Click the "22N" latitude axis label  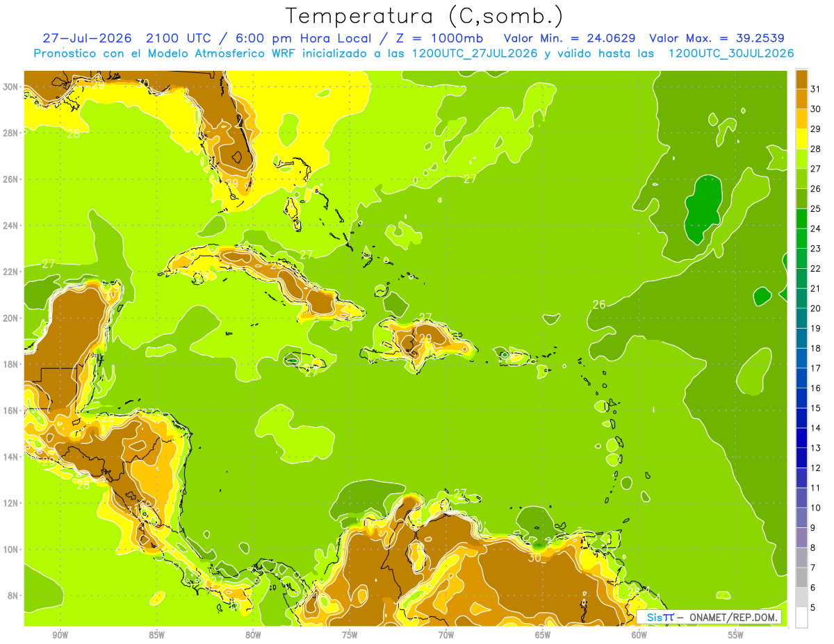12,272
